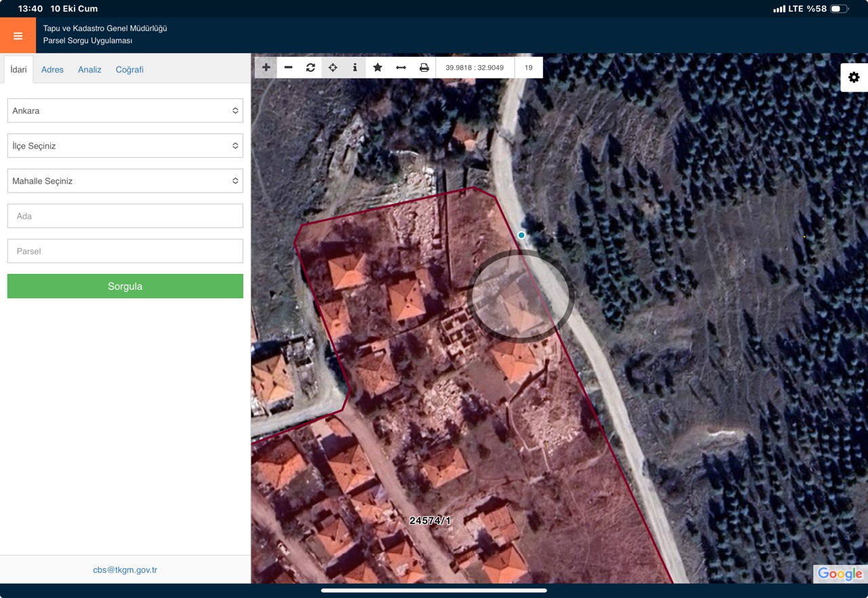The width and height of the screenshot is (868, 598).
Task: Open the Coğrafi tab
Action: click(x=130, y=70)
